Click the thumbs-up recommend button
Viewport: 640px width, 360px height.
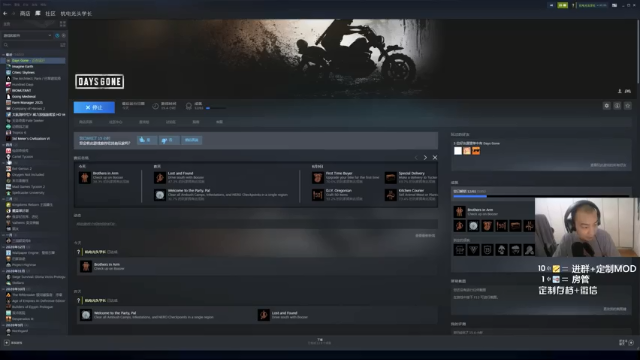tap(147, 140)
